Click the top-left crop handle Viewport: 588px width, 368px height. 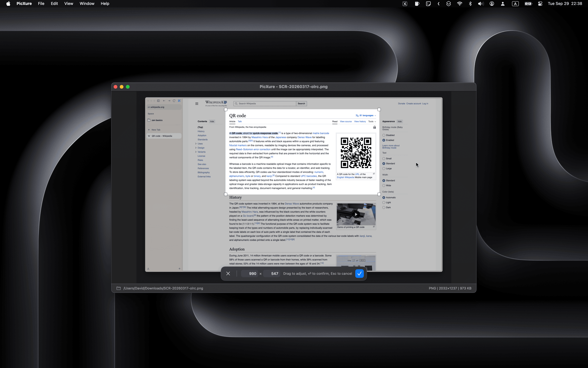(x=226, y=109)
